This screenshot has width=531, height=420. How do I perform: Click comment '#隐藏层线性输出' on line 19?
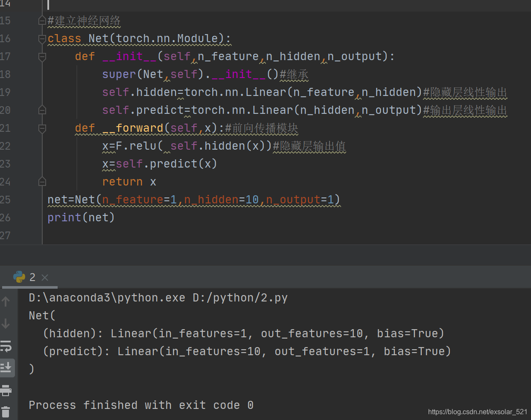[x=465, y=92]
